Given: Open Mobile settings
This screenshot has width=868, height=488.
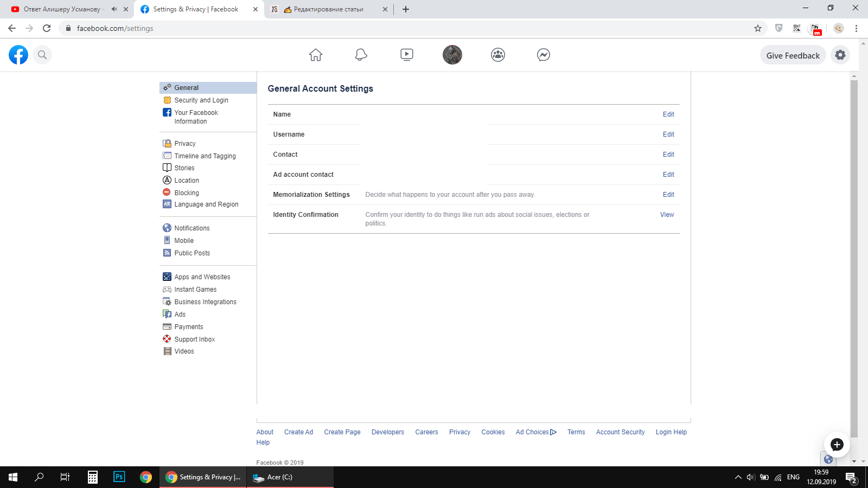Looking at the screenshot, I should pos(183,241).
